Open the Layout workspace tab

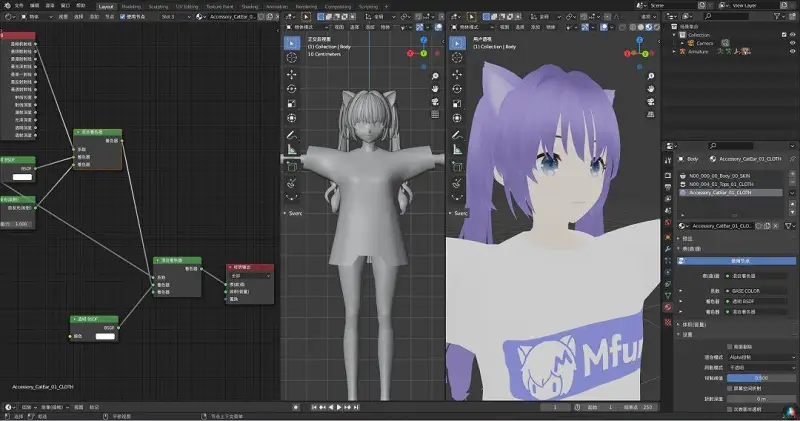click(x=106, y=7)
